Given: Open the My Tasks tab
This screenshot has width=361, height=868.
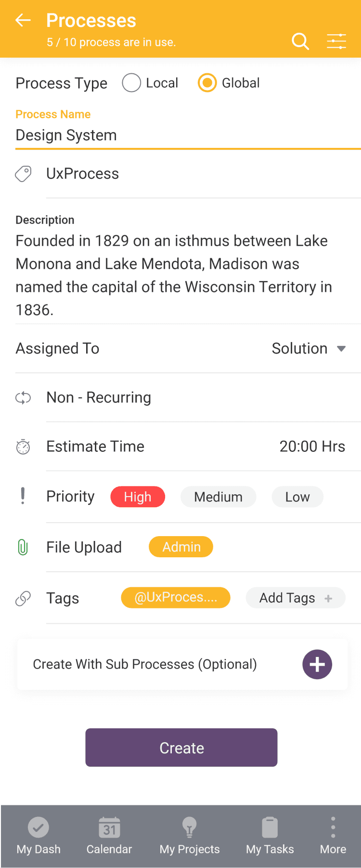Looking at the screenshot, I should click(x=270, y=836).
